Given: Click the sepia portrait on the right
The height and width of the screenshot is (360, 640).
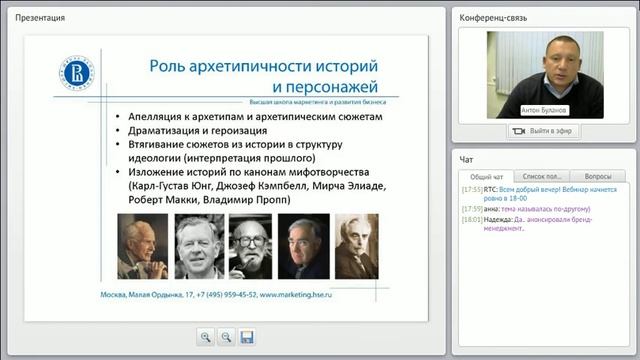Looking at the screenshot, I should coord(357,247).
